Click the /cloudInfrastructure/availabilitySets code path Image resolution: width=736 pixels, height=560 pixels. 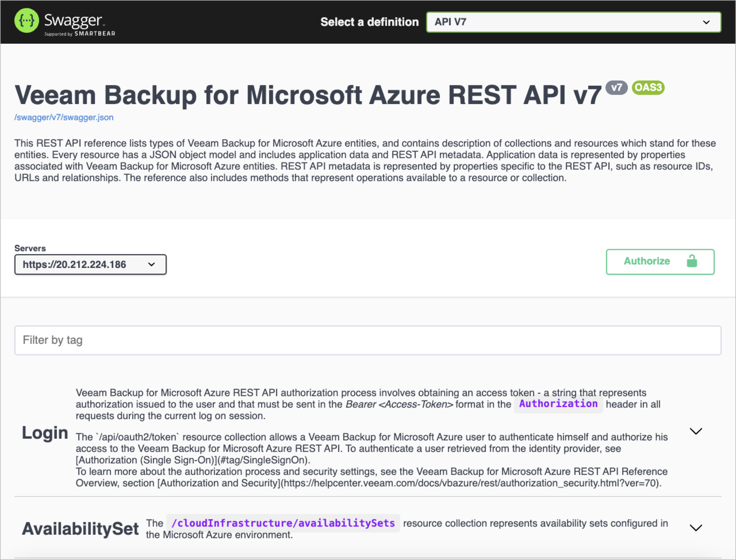click(x=283, y=523)
